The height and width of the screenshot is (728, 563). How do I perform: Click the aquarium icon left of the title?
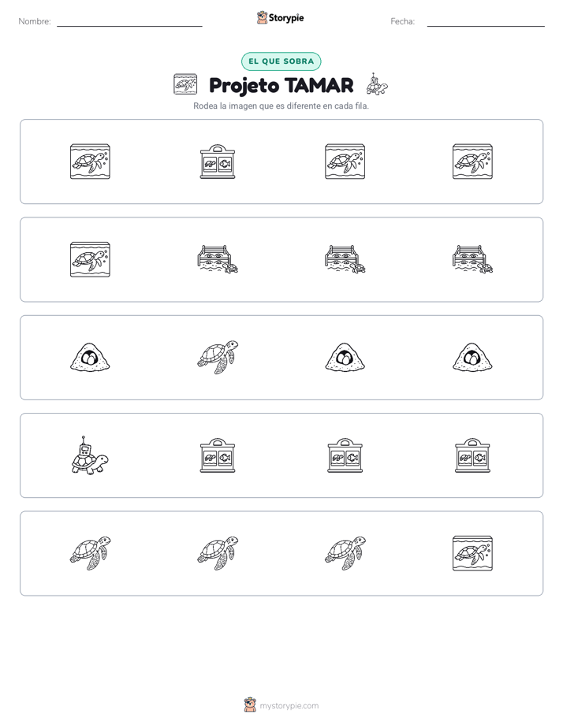(x=185, y=84)
